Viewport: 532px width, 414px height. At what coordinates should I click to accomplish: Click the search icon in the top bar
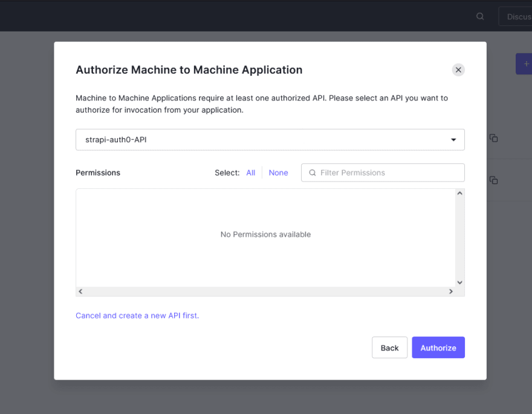480,16
